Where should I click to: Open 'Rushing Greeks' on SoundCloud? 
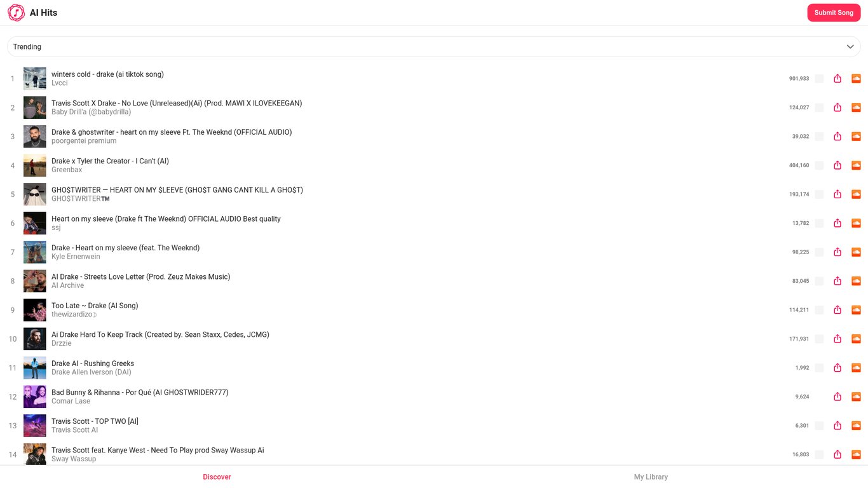856,368
